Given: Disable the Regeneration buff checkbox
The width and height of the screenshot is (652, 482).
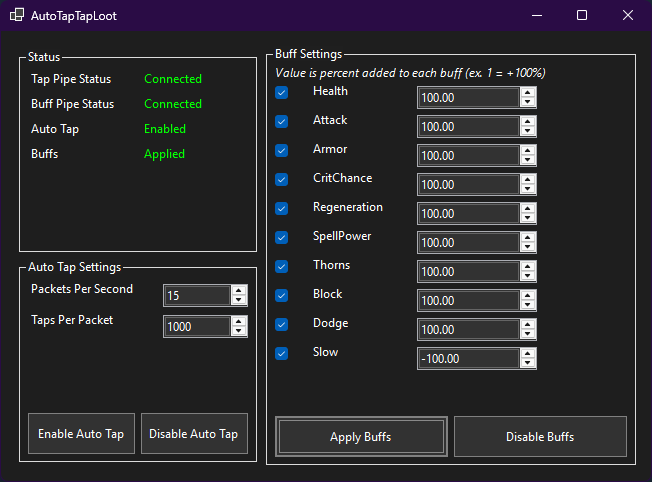Looking at the screenshot, I should [282, 208].
